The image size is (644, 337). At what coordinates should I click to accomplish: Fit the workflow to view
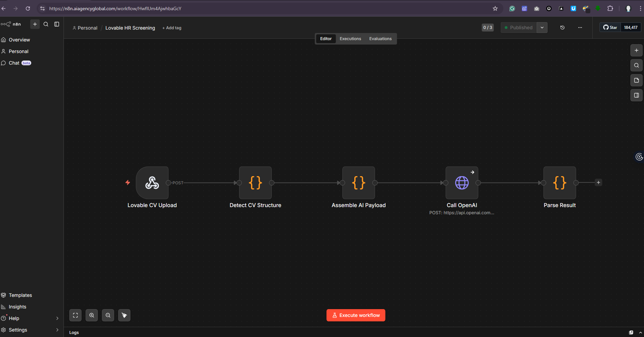(x=75, y=315)
